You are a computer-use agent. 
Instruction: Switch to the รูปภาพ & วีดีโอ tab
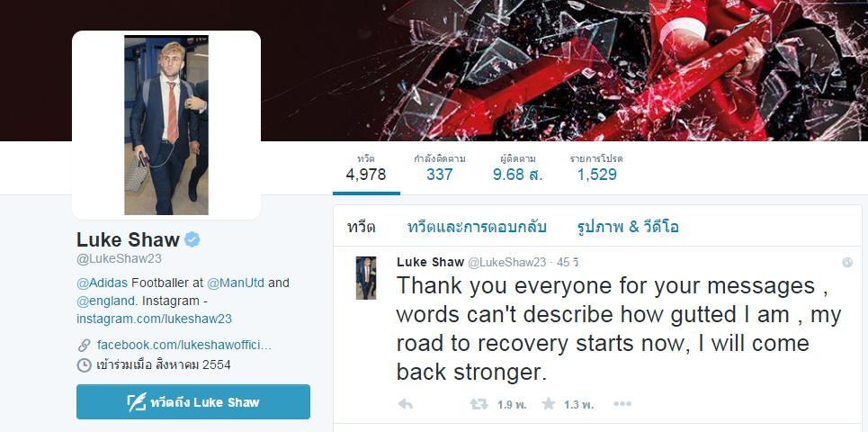coord(628,227)
